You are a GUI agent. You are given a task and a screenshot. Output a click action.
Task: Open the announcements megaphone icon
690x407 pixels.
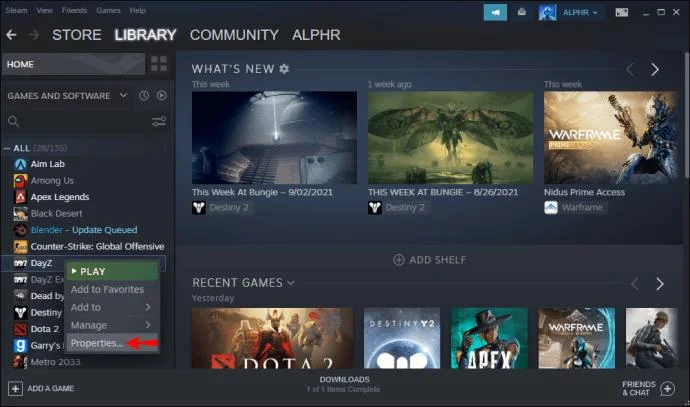click(495, 12)
